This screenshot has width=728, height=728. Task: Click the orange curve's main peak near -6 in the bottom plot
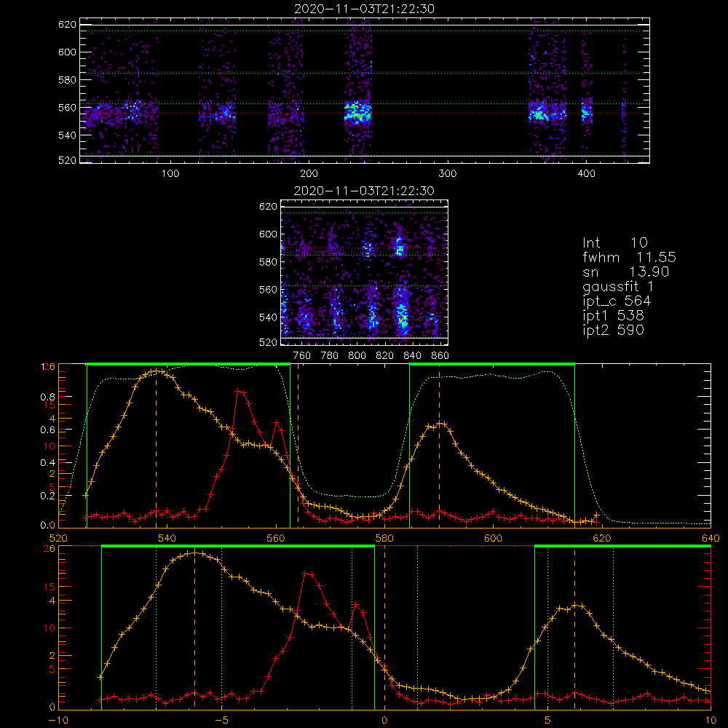click(x=195, y=553)
